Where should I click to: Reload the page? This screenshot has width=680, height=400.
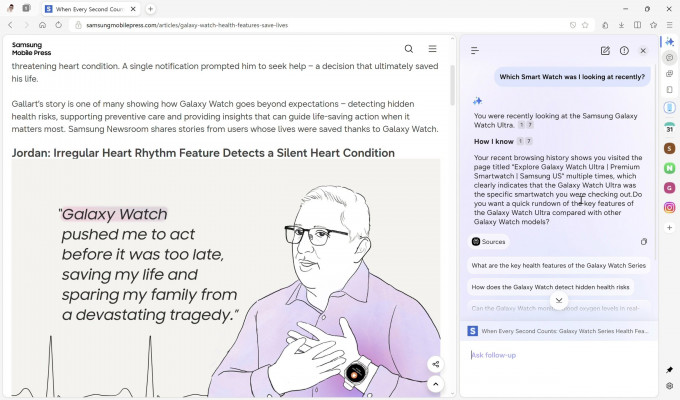[x=59, y=25]
